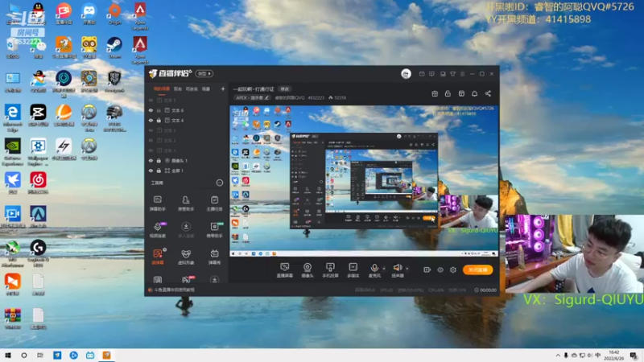Add a 直播屏幕 screen capture source
This screenshot has width=644, height=362.
point(285,270)
